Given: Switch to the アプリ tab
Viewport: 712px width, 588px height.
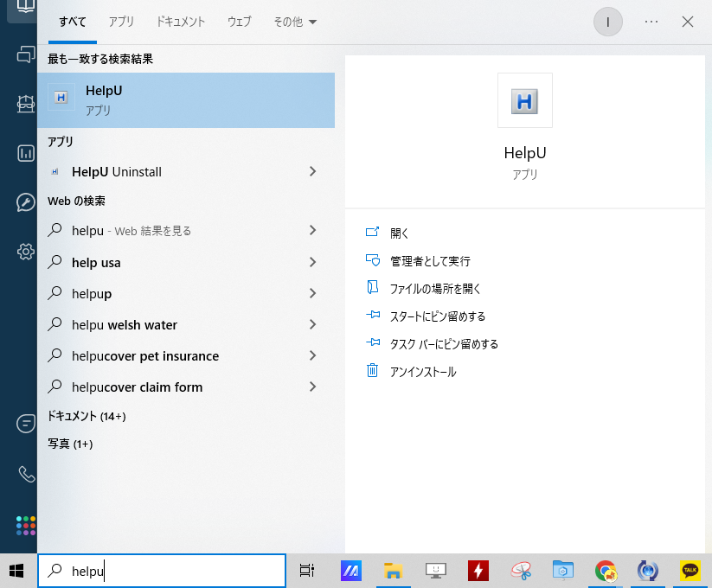Looking at the screenshot, I should click(121, 22).
